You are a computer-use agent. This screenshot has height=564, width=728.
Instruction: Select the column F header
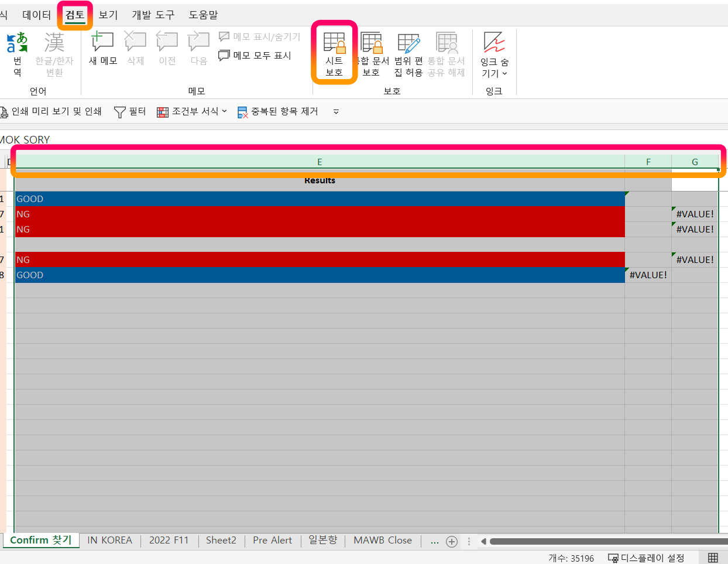click(x=648, y=162)
